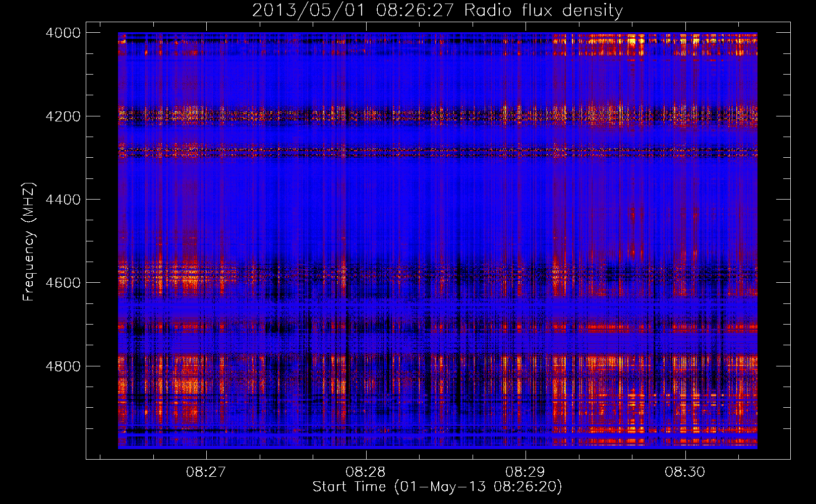Click the 4600 frequency tick label
This screenshot has width=816, height=504.
(63, 283)
